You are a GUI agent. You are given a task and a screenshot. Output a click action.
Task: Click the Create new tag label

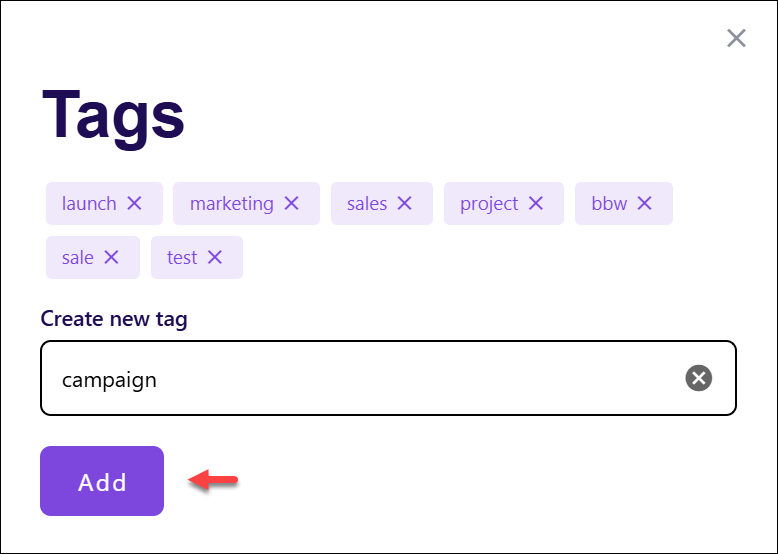click(114, 319)
